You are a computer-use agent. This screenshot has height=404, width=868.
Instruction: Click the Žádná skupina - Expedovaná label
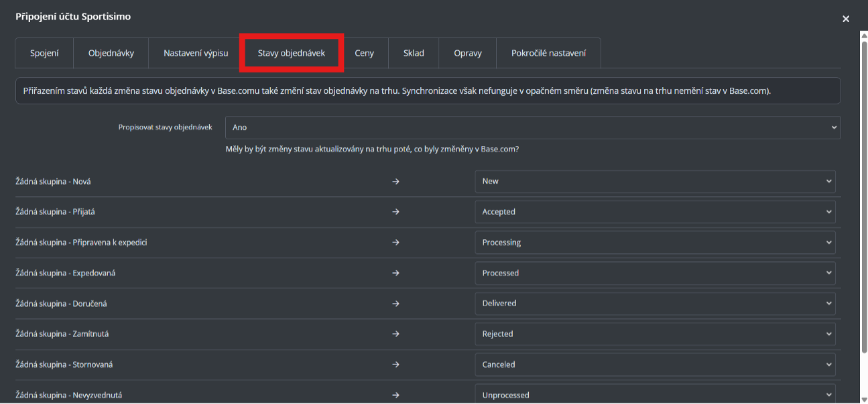click(x=66, y=273)
